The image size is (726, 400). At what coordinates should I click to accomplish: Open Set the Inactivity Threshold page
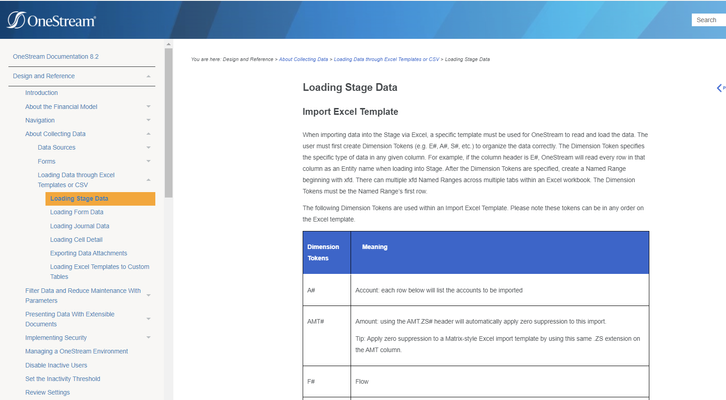tap(63, 379)
